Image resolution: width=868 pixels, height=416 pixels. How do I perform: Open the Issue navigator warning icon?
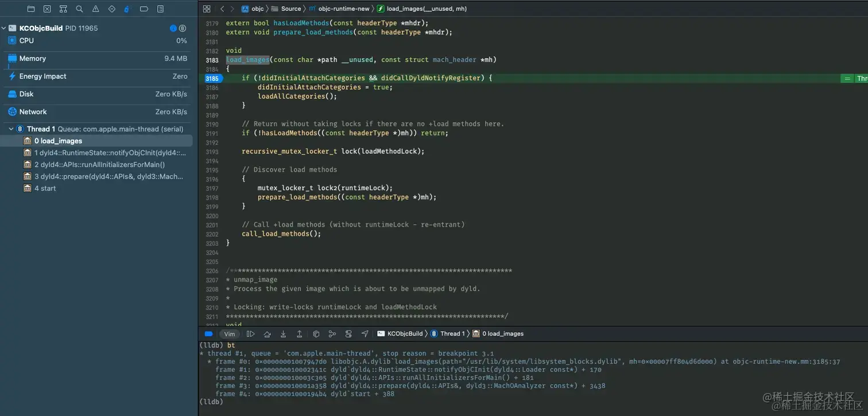95,9
